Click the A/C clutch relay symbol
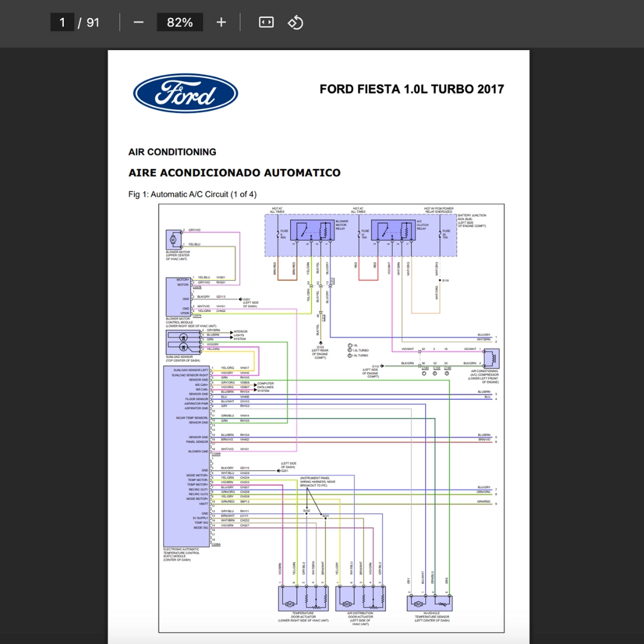The image size is (644, 644). coord(394,230)
